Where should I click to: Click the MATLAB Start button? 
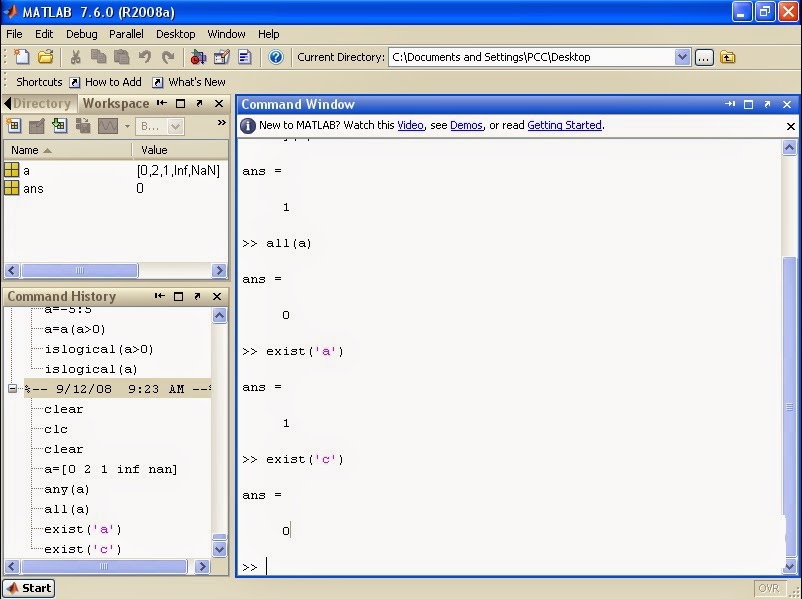point(29,588)
